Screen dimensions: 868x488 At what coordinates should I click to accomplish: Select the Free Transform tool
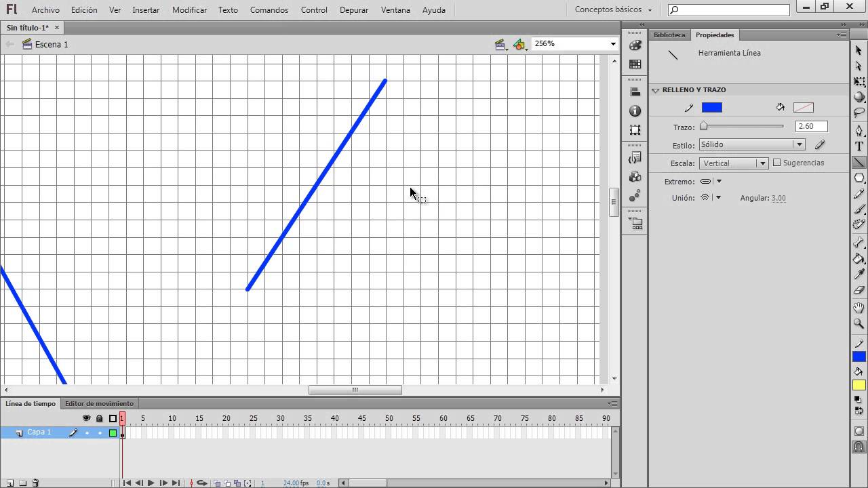click(859, 81)
